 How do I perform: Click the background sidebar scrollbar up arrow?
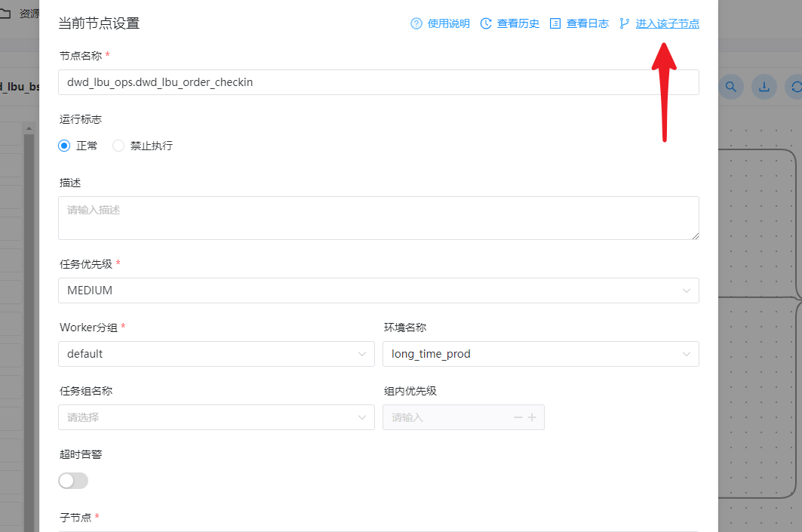coord(29,128)
